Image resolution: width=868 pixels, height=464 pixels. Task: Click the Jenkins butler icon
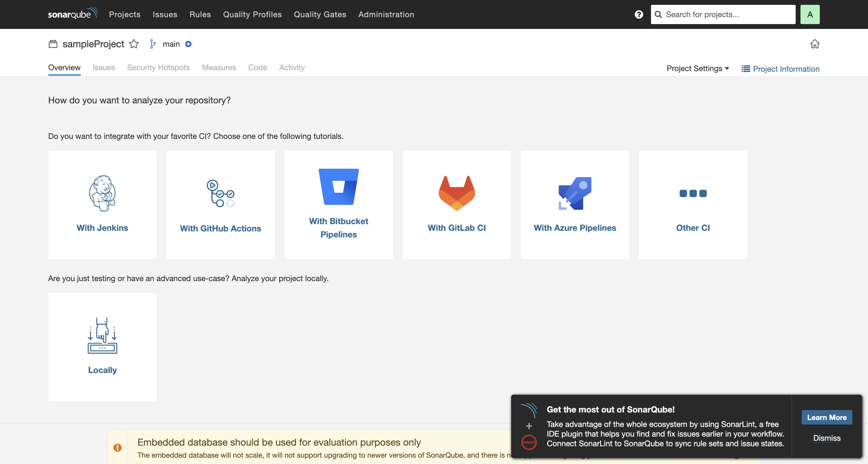pos(102,193)
